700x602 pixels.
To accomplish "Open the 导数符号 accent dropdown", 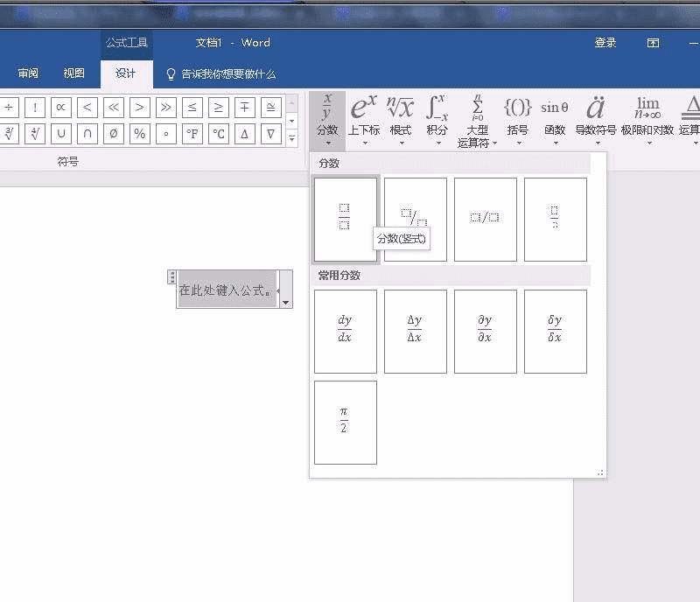I will point(596,120).
